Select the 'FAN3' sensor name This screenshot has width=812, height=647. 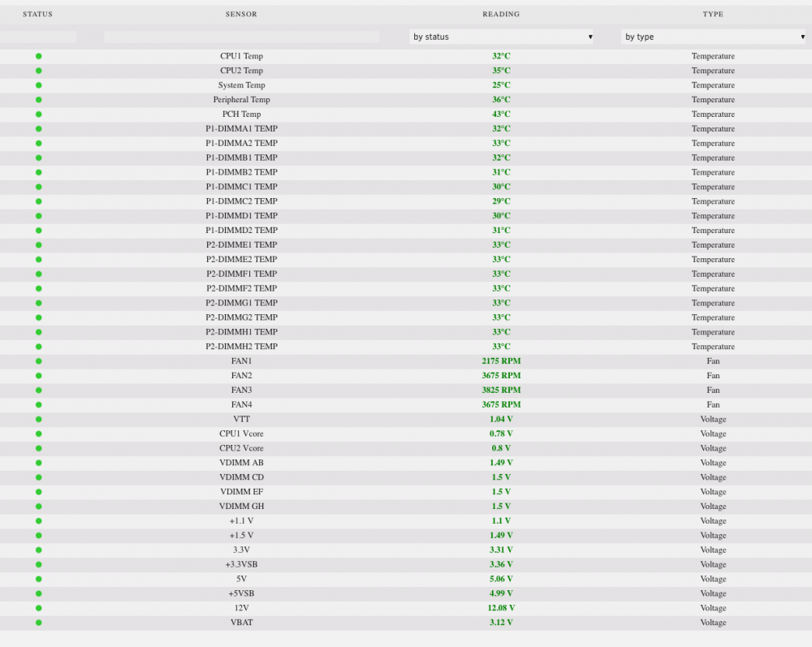pyautogui.click(x=241, y=390)
